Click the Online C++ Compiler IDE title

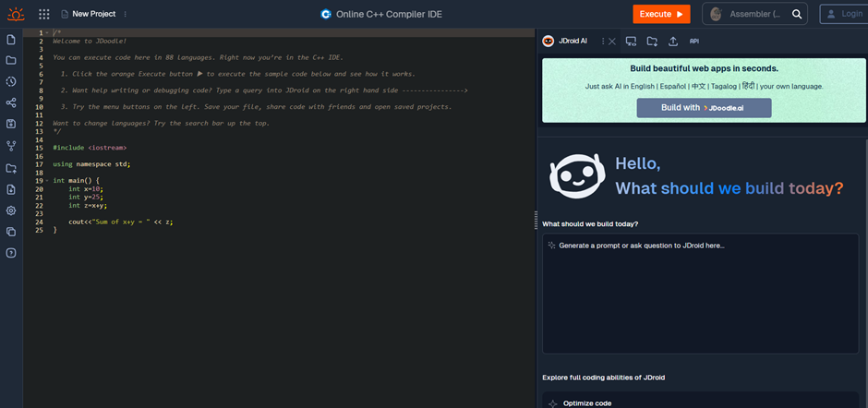(x=389, y=15)
